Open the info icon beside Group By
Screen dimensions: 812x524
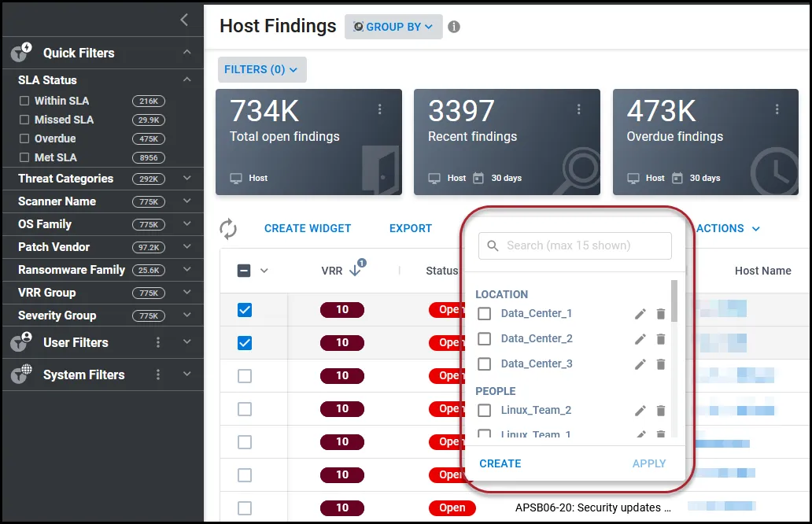(454, 27)
